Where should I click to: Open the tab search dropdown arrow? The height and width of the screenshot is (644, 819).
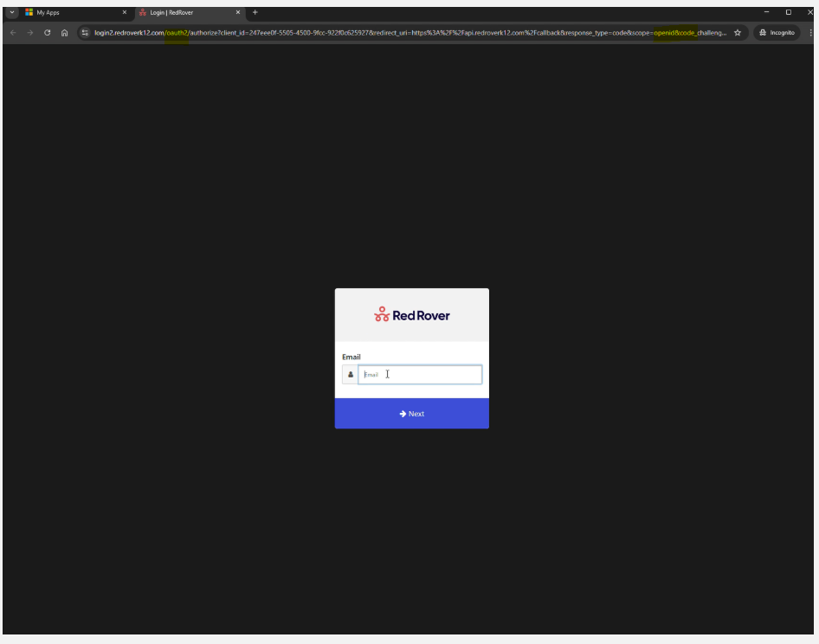(x=12, y=12)
